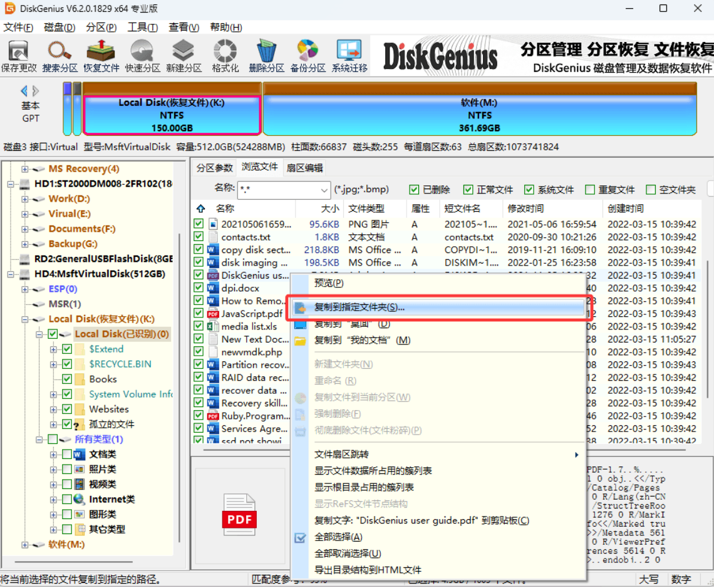The image size is (714, 588).
Task: Select 全部选择 in the context menu
Action: 338,537
